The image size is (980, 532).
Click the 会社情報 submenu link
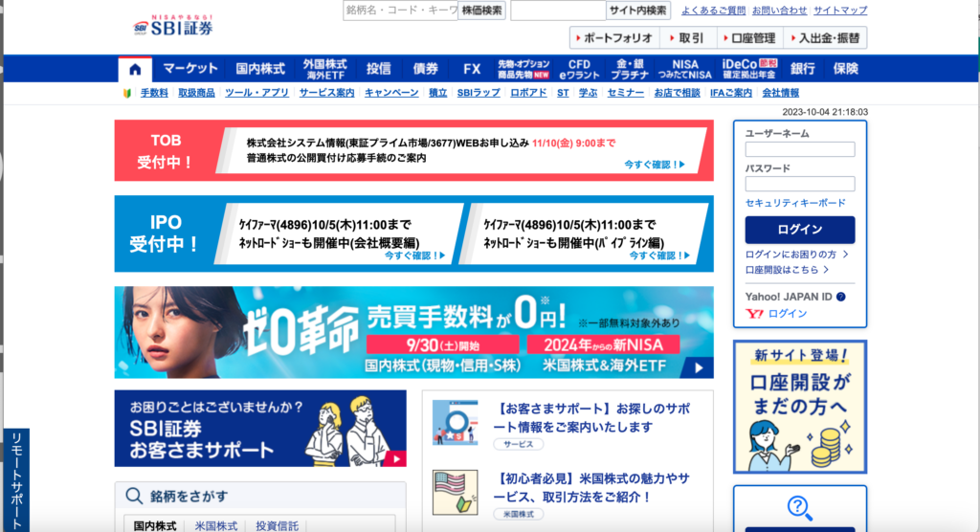pos(780,93)
